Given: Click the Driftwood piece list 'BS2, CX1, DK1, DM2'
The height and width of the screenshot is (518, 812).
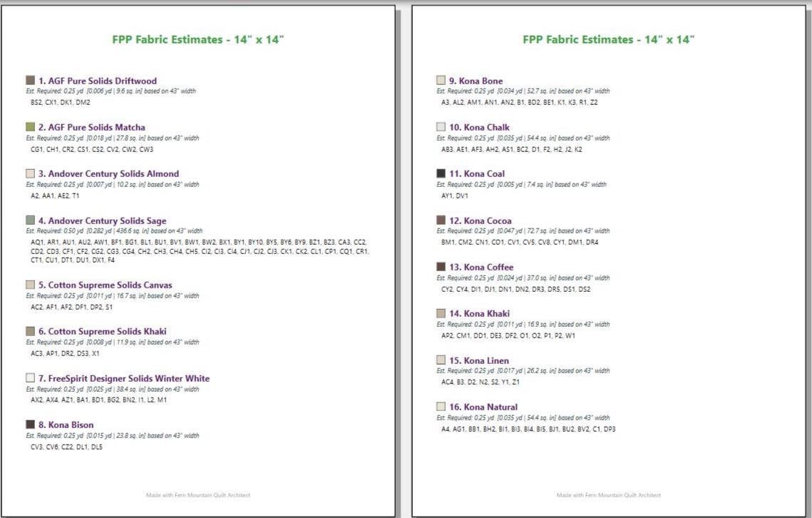Looking at the screenshot, I should pyautogui.click(x=61, y=103).
